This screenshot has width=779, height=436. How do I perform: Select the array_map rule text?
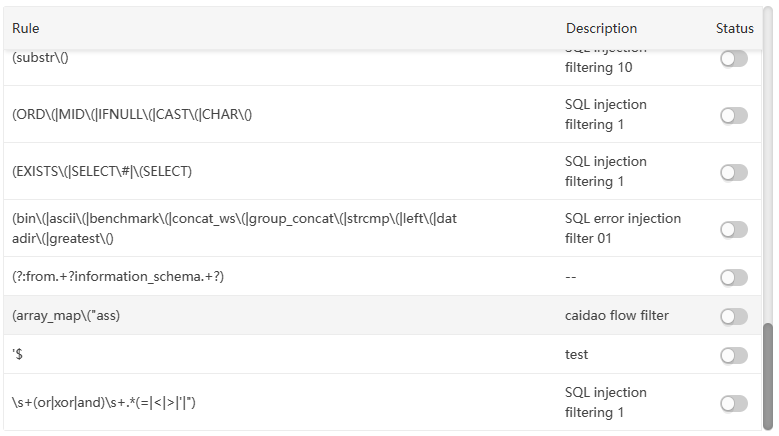click(67, 316)
